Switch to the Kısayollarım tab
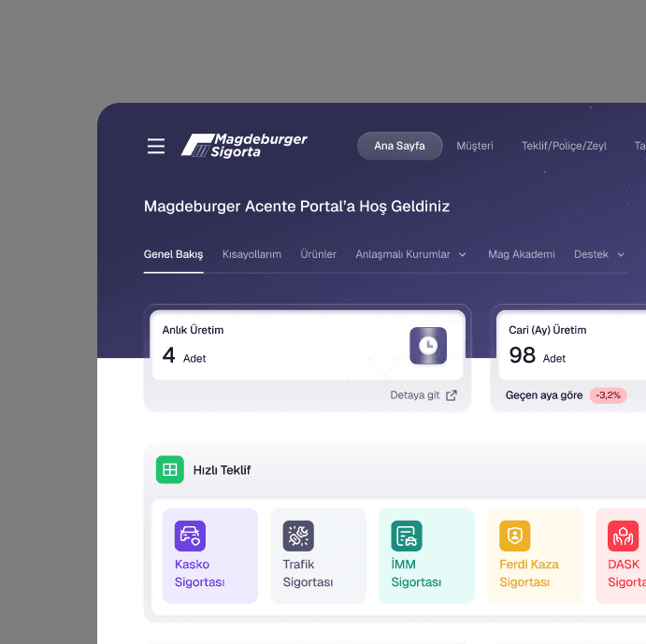 point(251,254)
